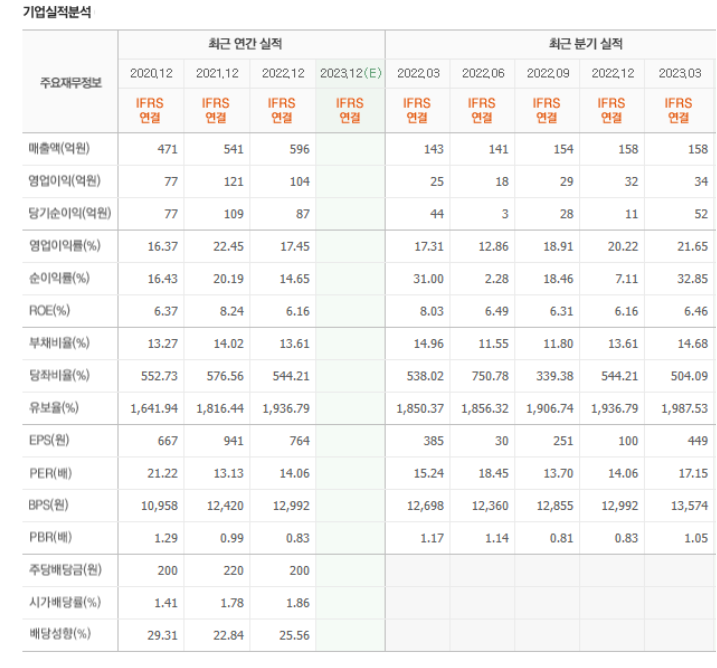
Task: Click the 매출액(억원) row label
Action: tap(59, 149)
